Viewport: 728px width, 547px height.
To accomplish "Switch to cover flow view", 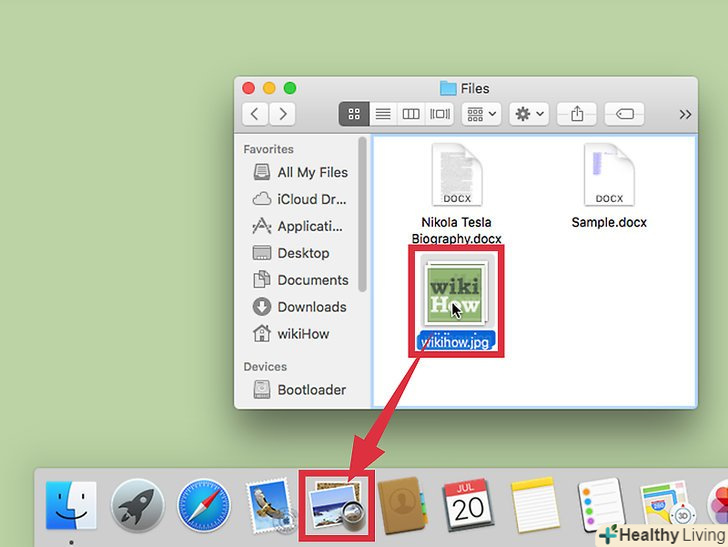I will (x=440, y=114).
